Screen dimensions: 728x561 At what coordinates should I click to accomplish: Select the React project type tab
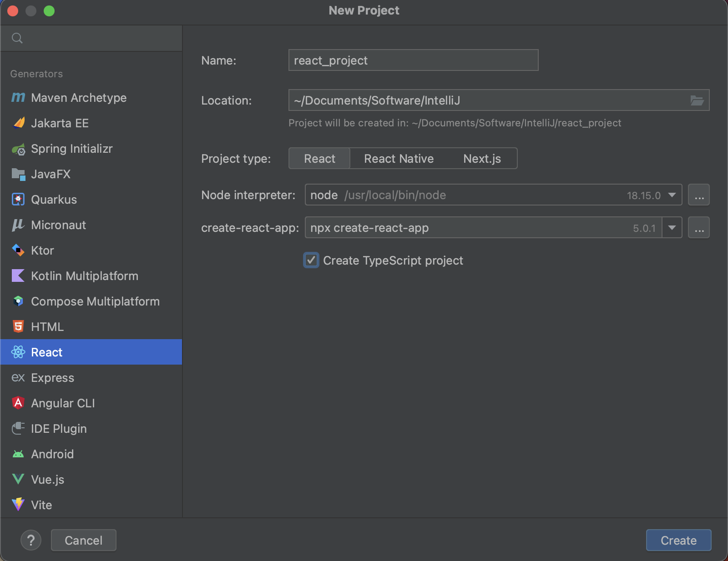pos(319,158)
